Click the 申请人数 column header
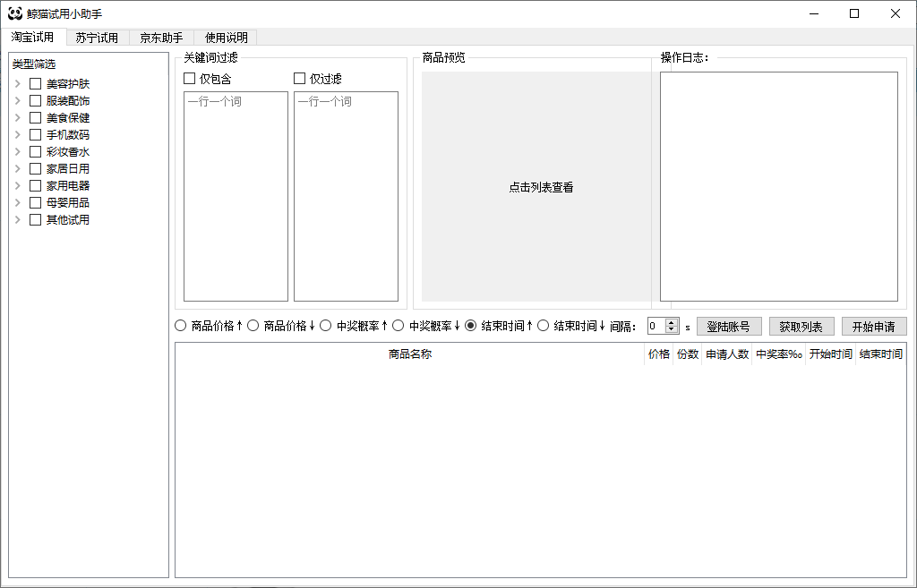 [727, 354]
